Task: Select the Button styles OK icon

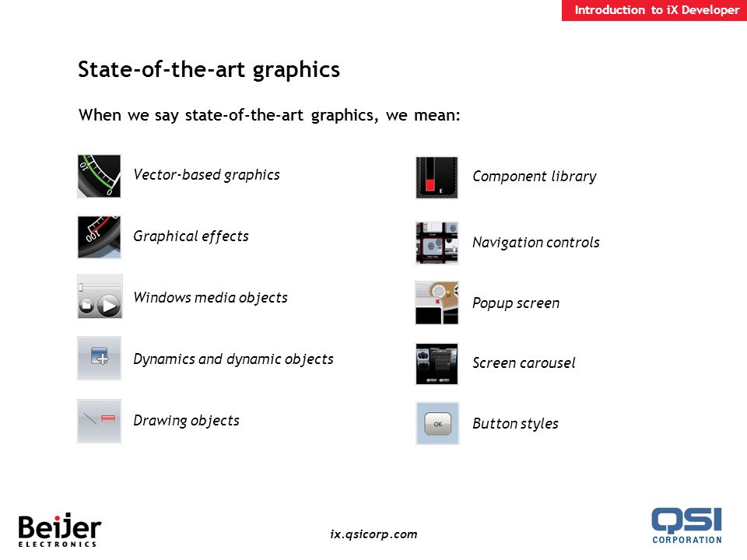Action: [437, 423]
